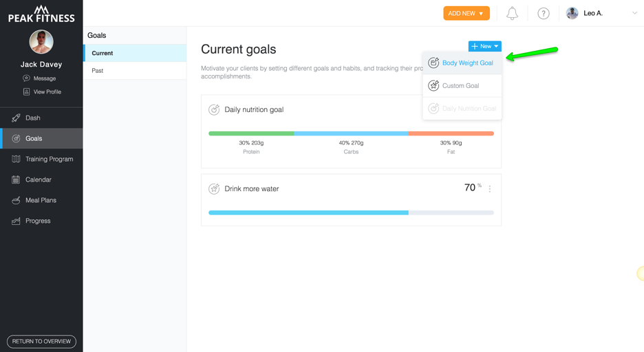The width and height of the screenshot is (644, 352).
Task: Open Dash via its rocket icon
Action: pos(16,118)
